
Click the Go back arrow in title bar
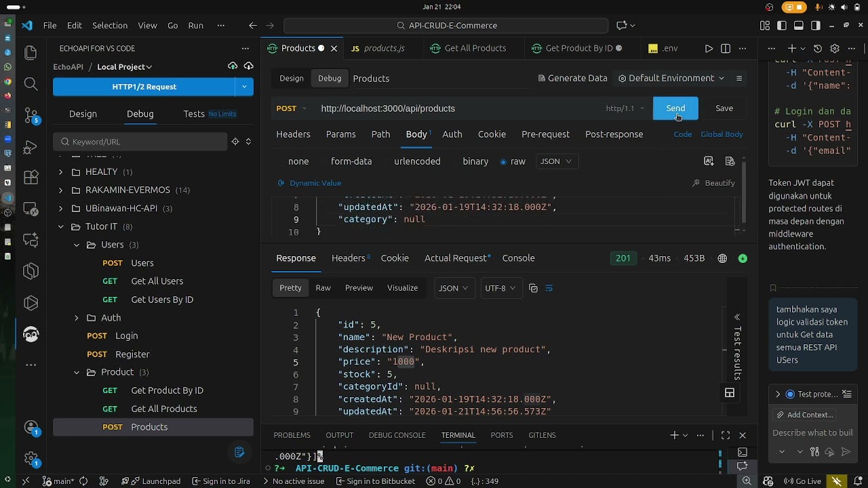[x=253, y=26]
